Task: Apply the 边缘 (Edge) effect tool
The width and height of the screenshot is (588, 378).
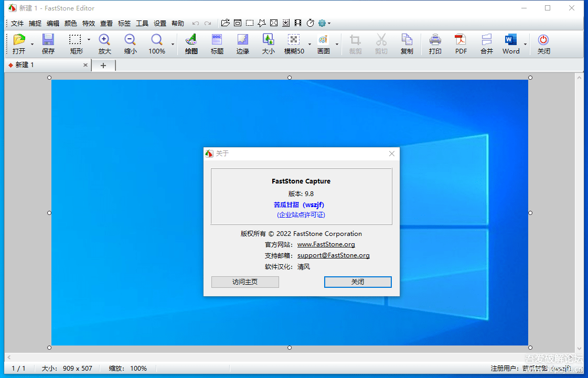Action: 242,44
